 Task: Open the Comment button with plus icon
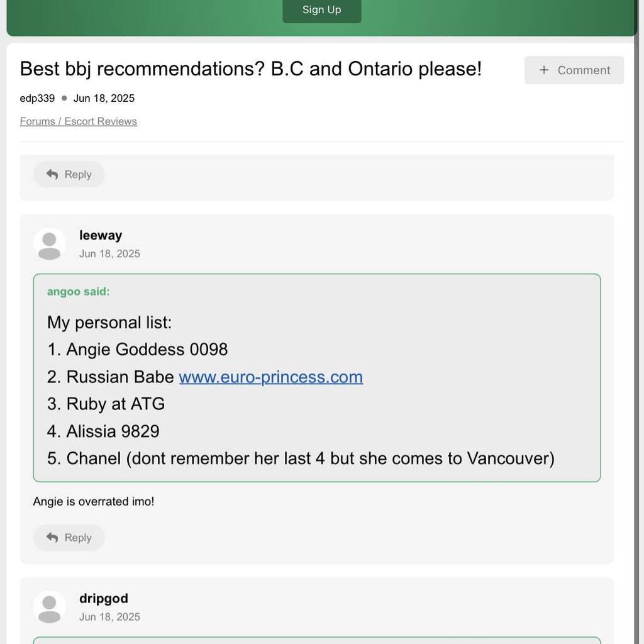(x=574, y=70)
